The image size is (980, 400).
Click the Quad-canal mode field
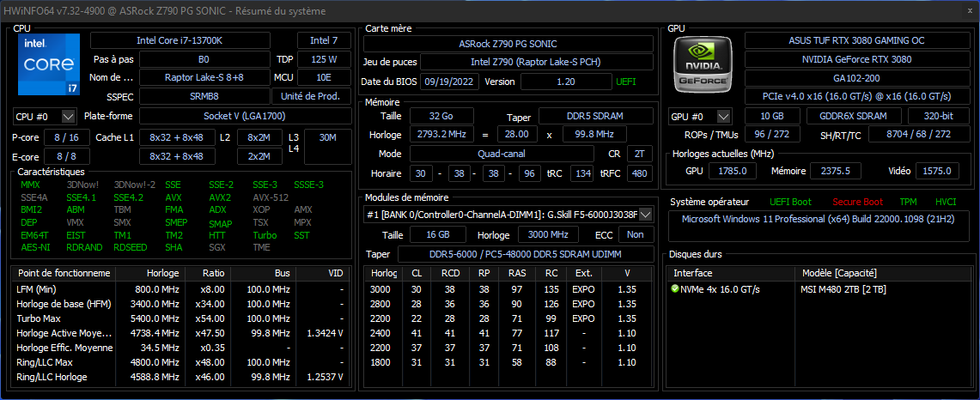click(x=502, y=154)
